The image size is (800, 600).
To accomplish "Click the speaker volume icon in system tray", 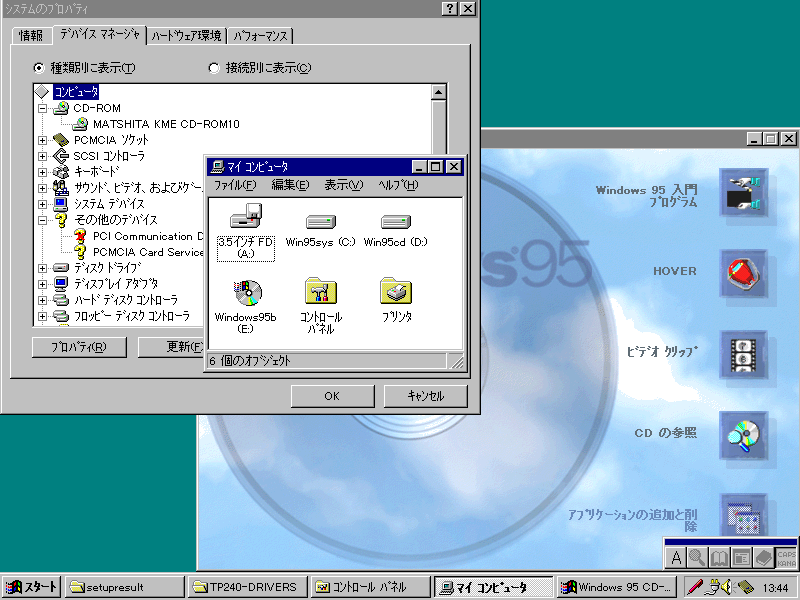I will (728, 587).
